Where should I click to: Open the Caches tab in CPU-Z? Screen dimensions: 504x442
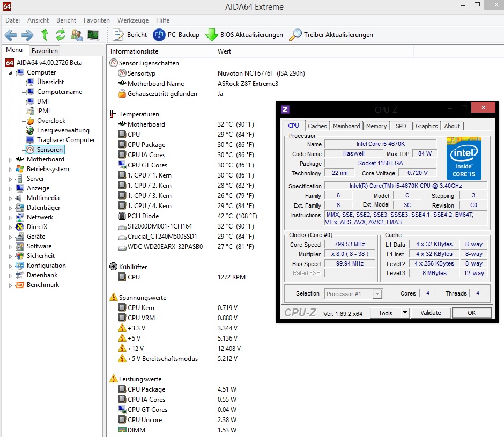[317, 126]
